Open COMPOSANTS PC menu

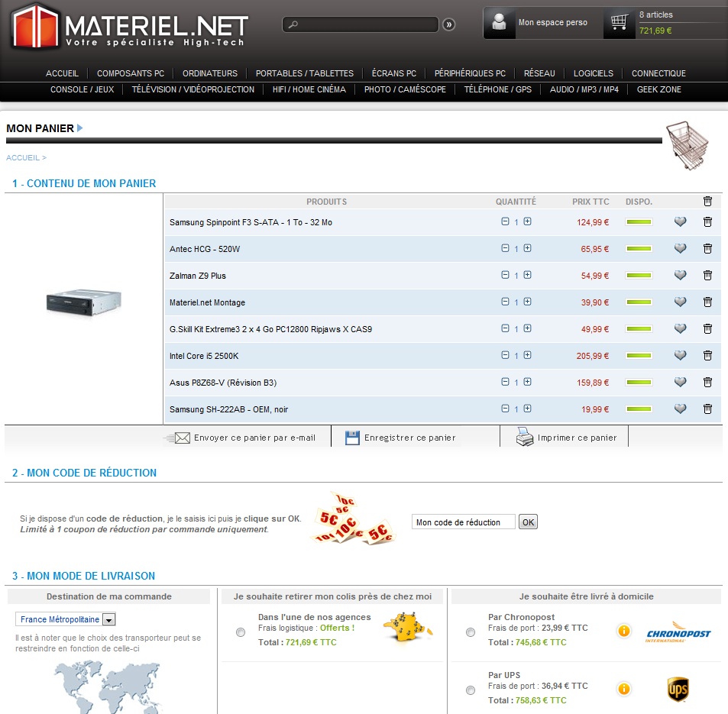pyautogui.click(x=130, y=73)
